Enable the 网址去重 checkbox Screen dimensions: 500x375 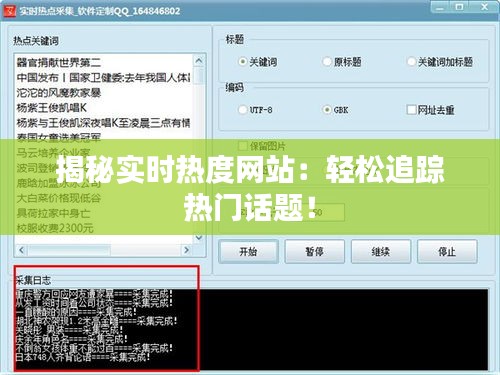point(411,110)
